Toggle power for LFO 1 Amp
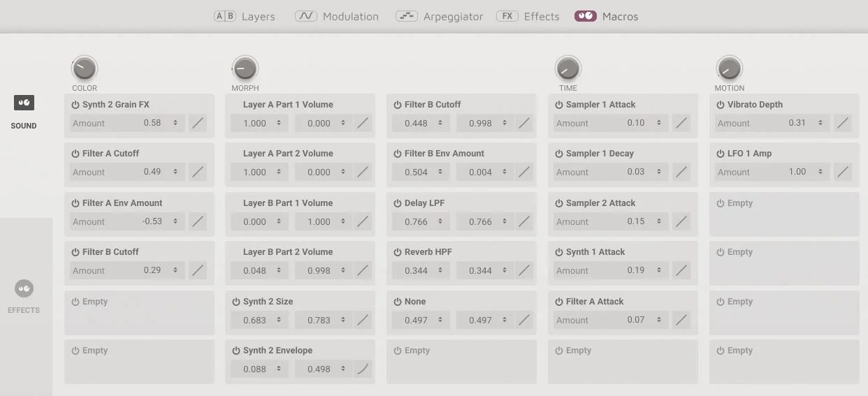This screenshot has width=868, height=396. click(721, 154)
